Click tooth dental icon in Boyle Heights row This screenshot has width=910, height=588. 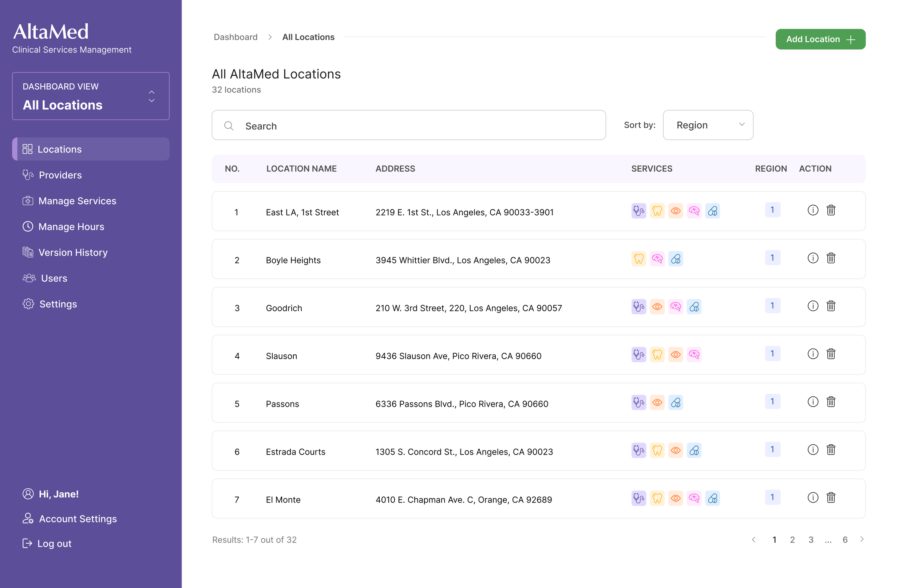(x=638, y=259)
